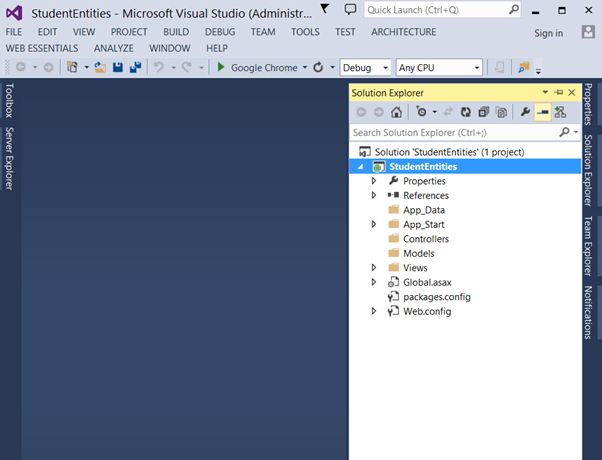Open the TOOLS menu

pyautogui.click(x=305, y=32)
